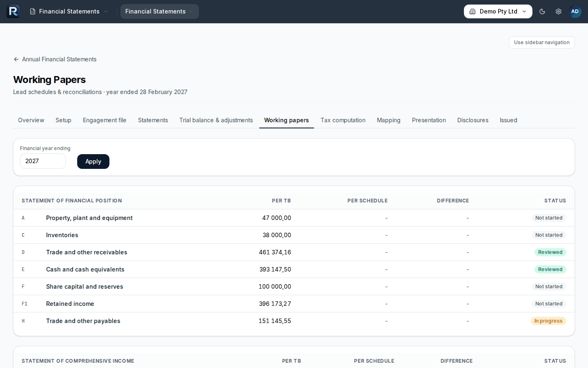Image resolution: width=588 pixels, height=368 pixels.
Task: Click the Statement of Financial Position header
Action: [72, 201]
